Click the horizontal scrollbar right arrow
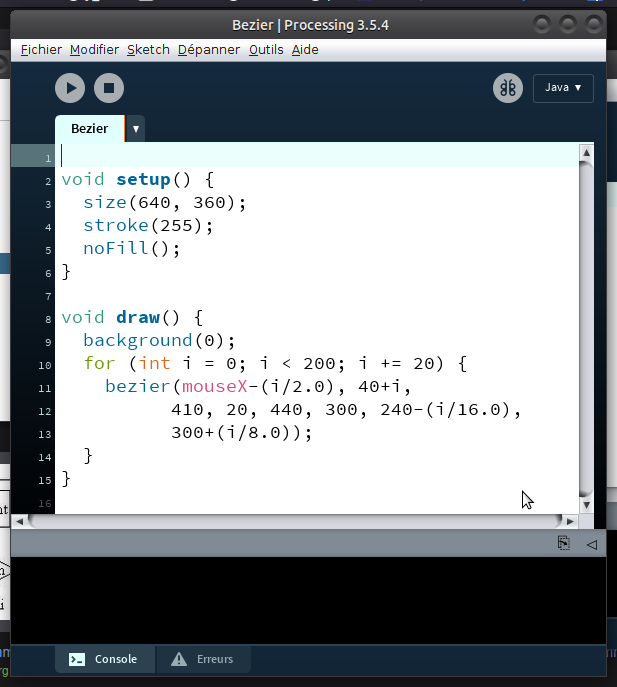This screenshot has width=617, height=687. coord(570,521)
